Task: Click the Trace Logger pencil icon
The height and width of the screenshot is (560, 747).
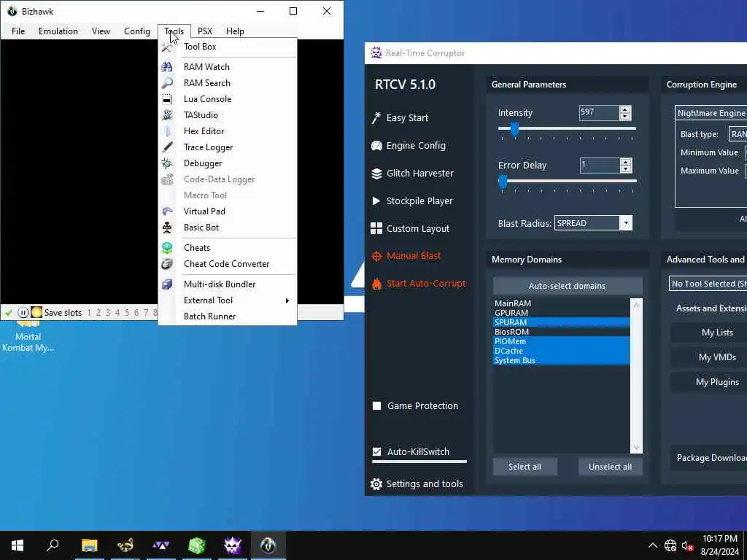Action: coord(167,147)
